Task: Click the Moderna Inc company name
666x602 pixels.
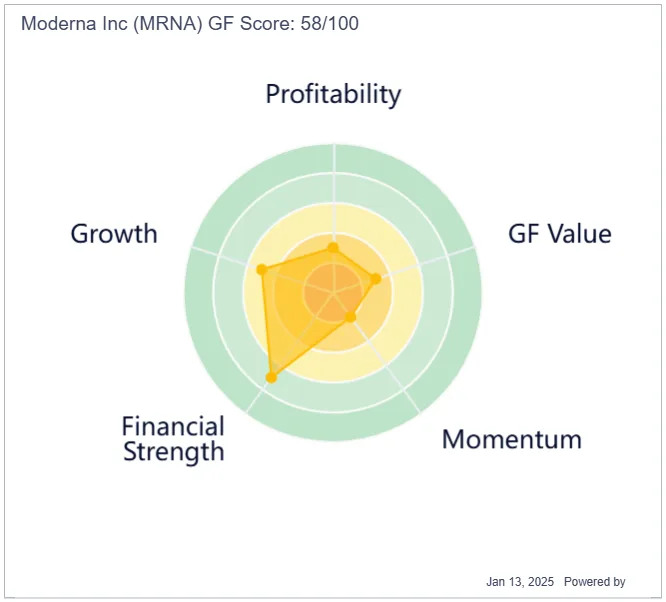Action: click(x=74, y=23)
